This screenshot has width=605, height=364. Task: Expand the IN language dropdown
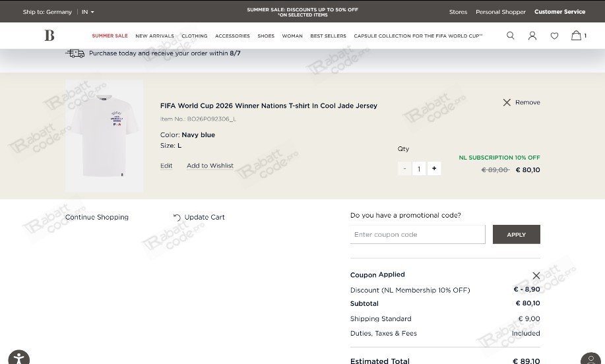click(x=88, y=12)
